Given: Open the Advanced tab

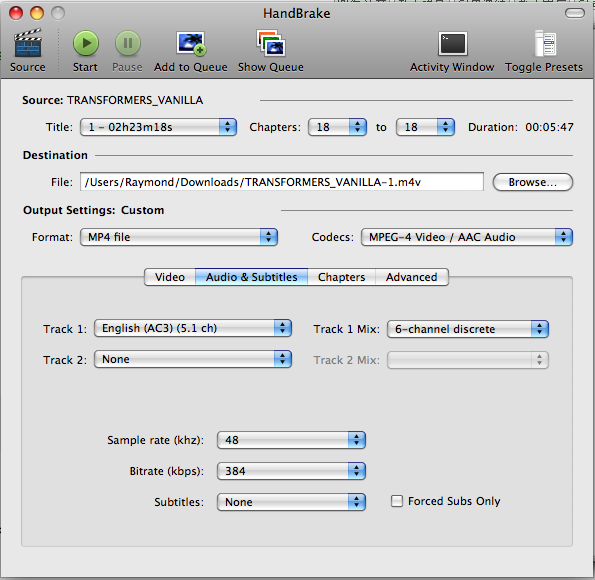Looking at the screenshot, I should pos(412,277).
